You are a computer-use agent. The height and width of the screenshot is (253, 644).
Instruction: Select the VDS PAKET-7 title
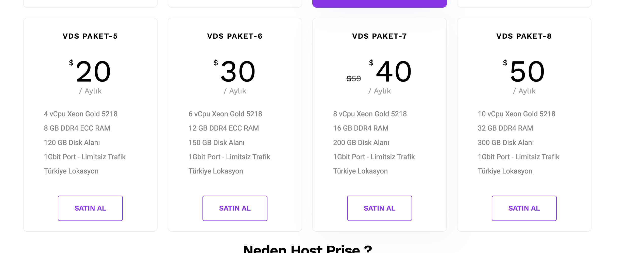(x=379, y=36)
